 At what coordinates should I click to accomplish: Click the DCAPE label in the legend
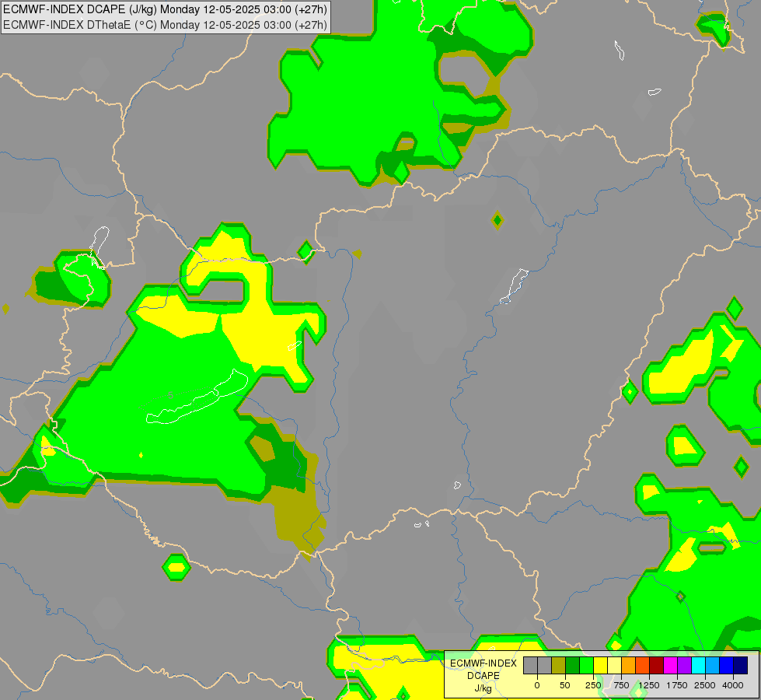(483, 676)
